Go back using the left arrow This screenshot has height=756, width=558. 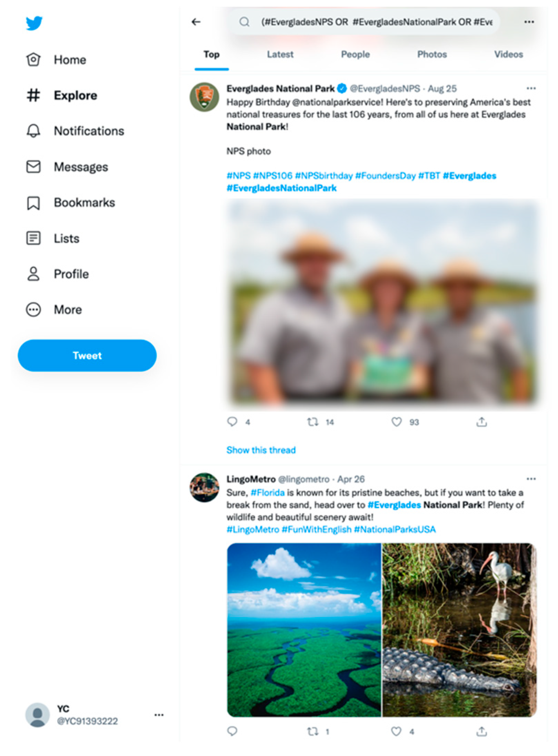coord(196,22)
